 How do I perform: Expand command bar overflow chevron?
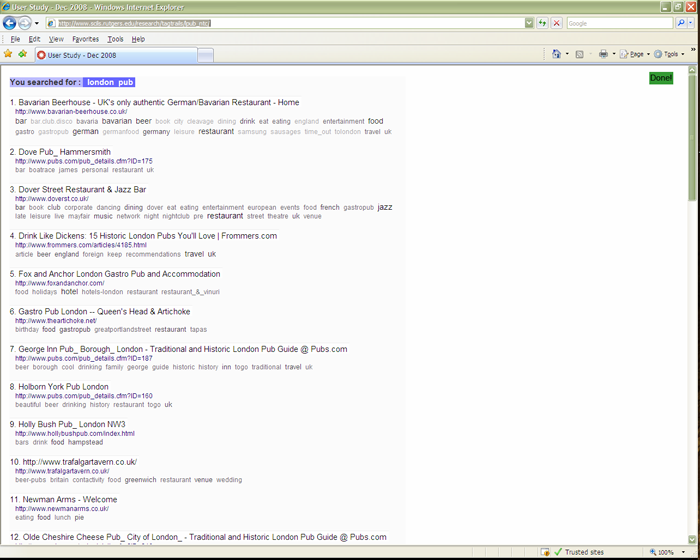pos(693,50)
